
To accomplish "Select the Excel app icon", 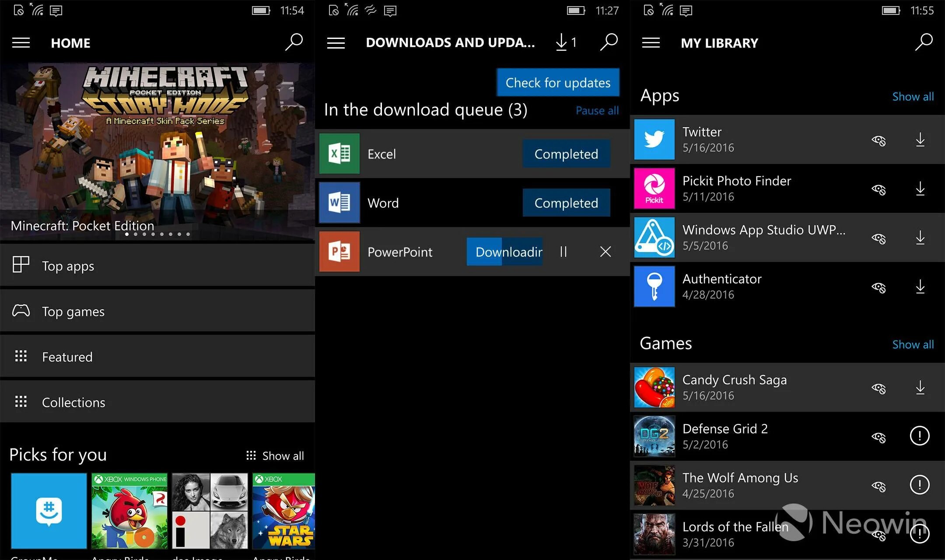I will pyautogui.click(x=339, y=154).
